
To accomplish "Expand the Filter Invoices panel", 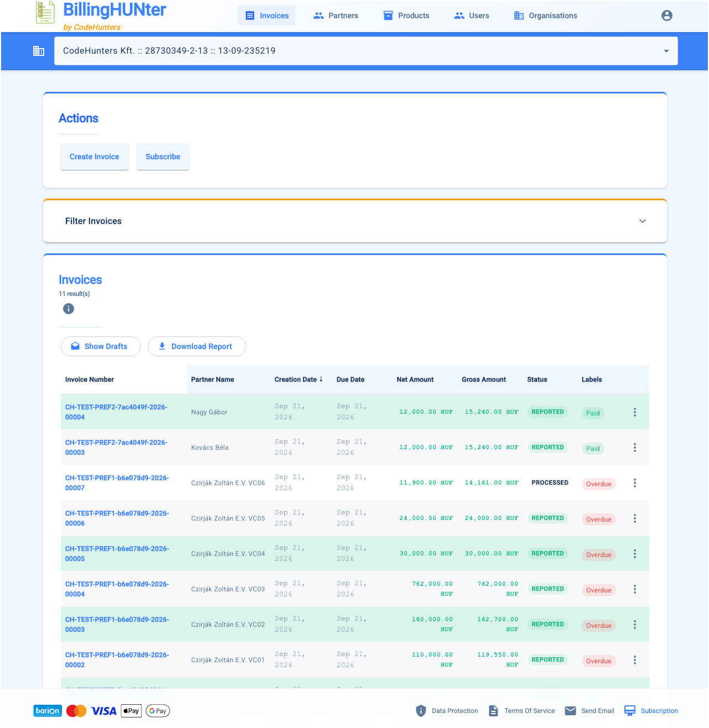I will pos(355,221).
